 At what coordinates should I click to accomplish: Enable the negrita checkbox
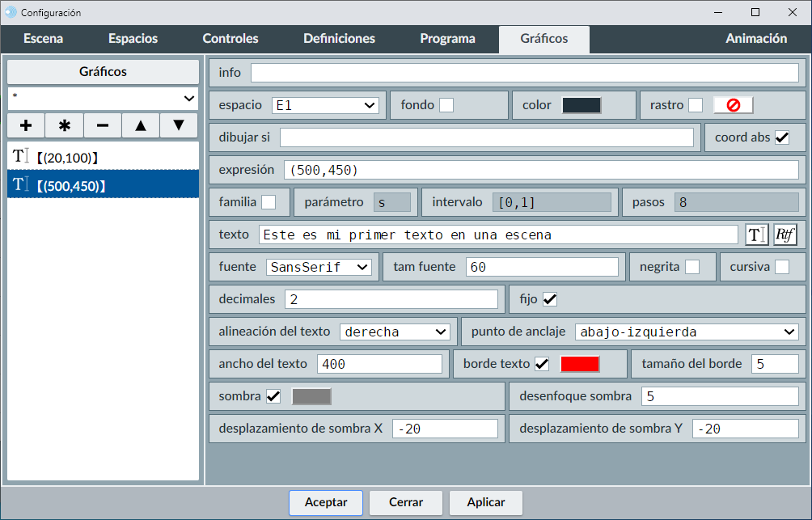(692, 267)
